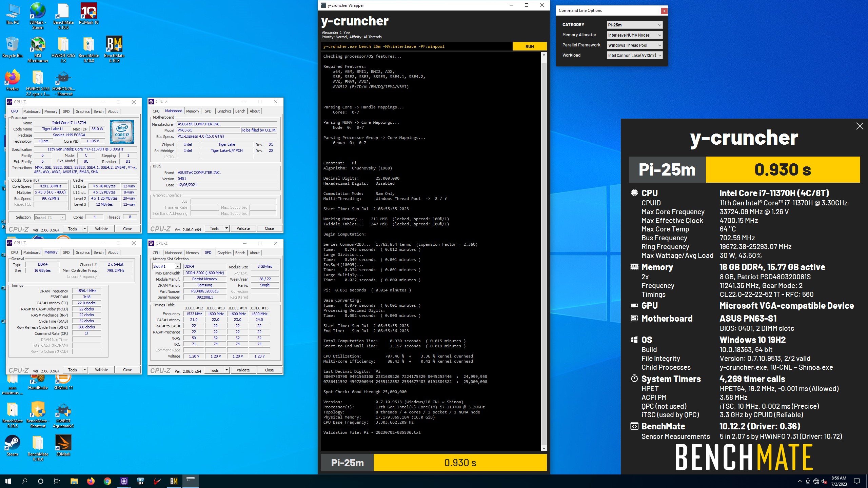868x488 pixels.
Task: Open Memory tab in CPU-Z SPD window
Action: pos(193,253)
